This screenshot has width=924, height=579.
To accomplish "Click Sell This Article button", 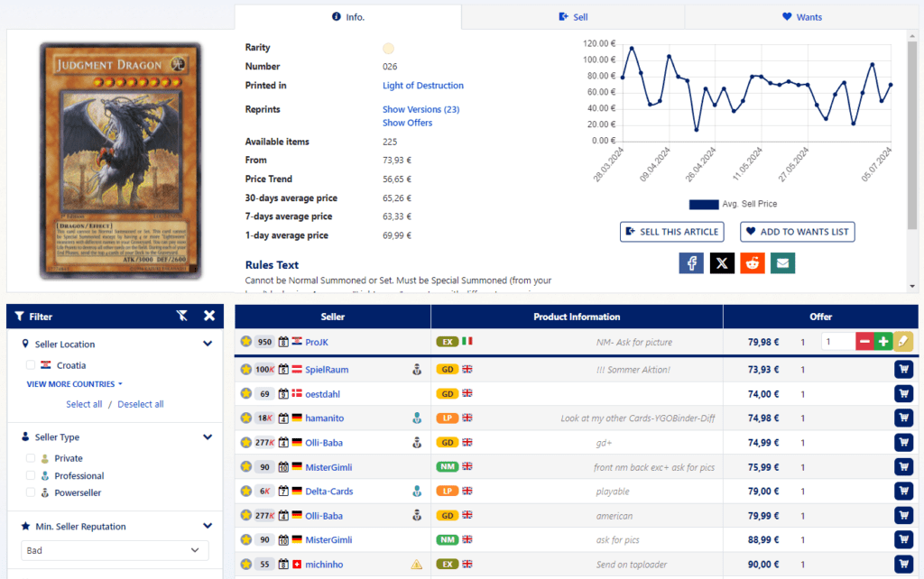I will pyautogui.click(x=671, y=232).
